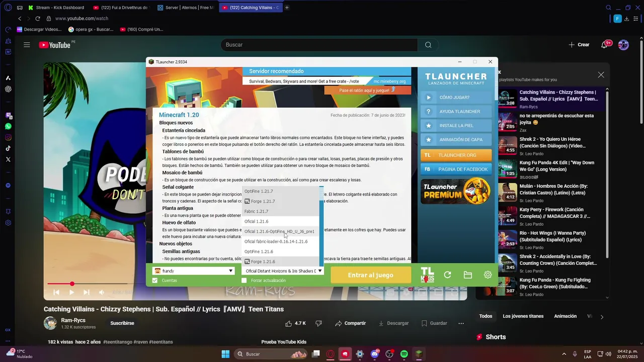This screenshot has height=362, width=644.
Task: Select Forge 1.21.7 version
Action: 281,202
